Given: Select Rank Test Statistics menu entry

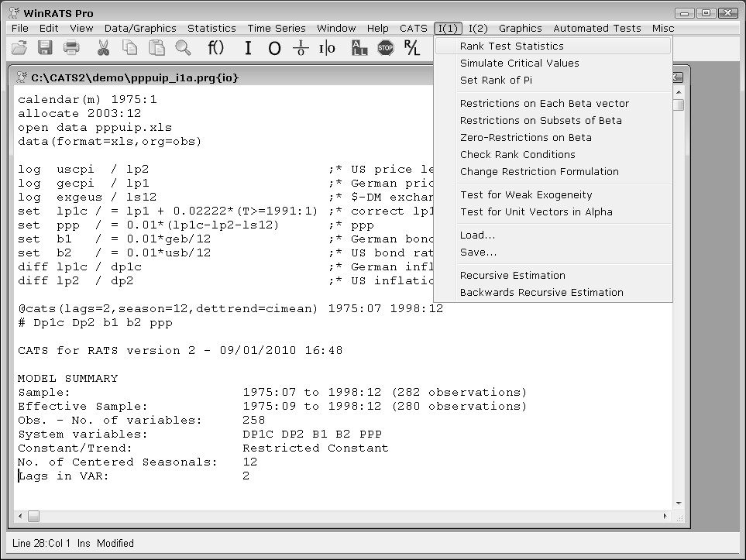Looking at the screenshot, I should coord(511,46).
